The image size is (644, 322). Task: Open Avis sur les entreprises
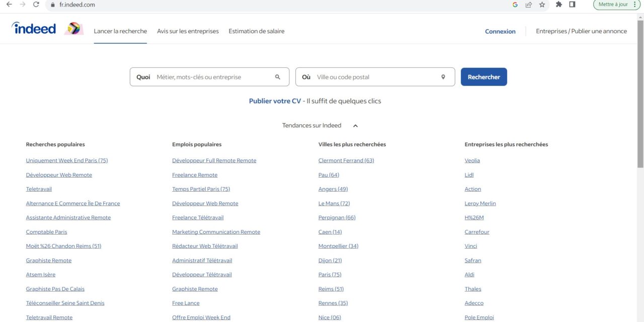[x=188, y=31]
